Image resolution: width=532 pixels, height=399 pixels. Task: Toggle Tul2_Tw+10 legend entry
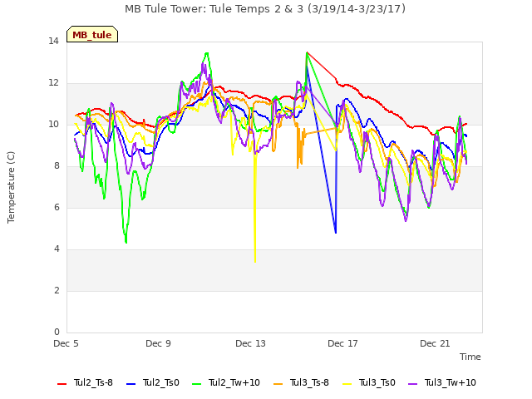(x=226, y=382)
